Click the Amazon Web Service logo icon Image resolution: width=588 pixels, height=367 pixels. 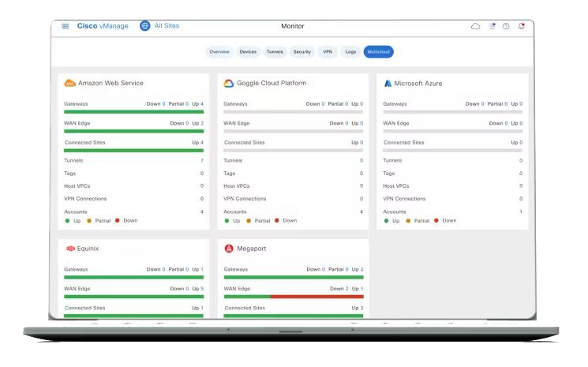pos(69,83)
